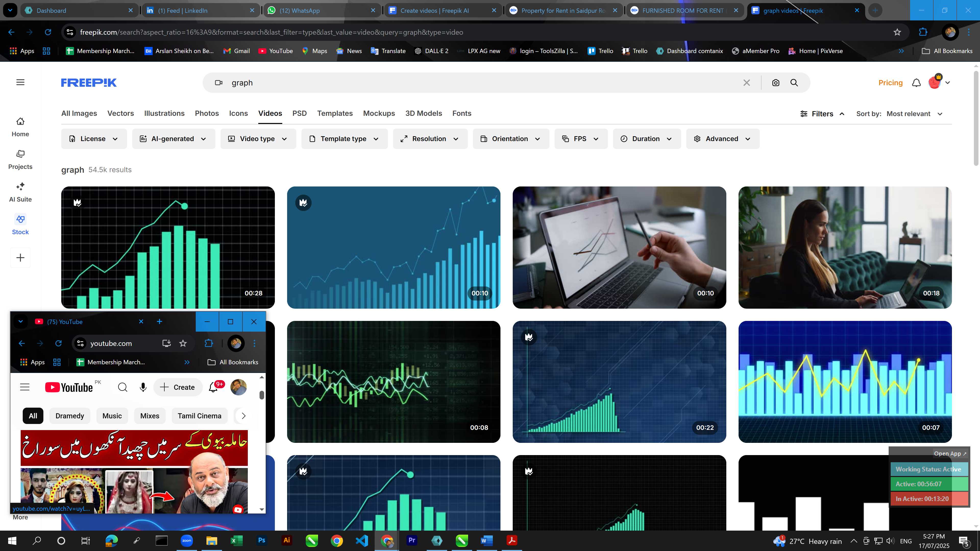Expand the License filter dropdown
The height and width of the screenshot is (551, 980).
click(x=94, y=139)
